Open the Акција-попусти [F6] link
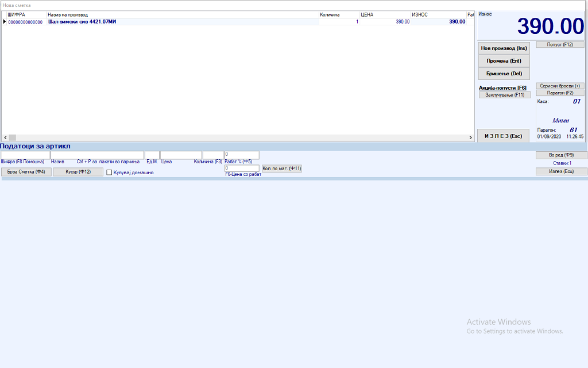588x368 pixels. [x=502, y=88]
